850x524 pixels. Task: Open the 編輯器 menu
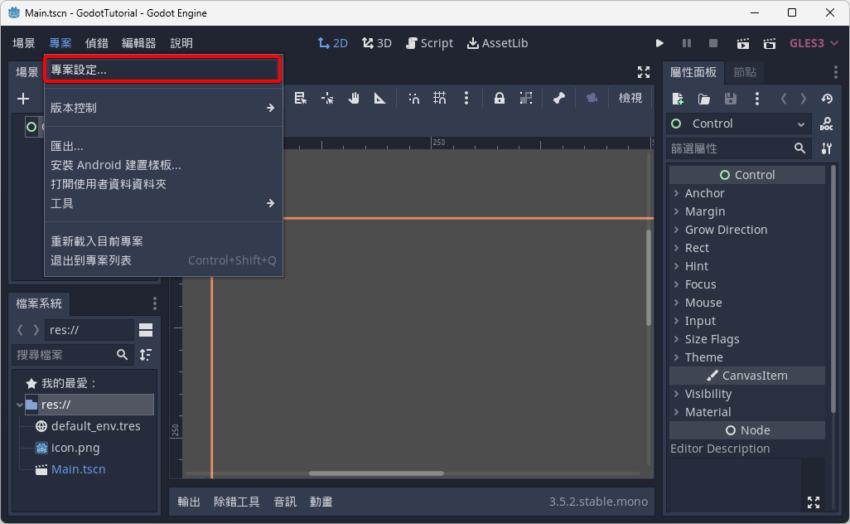click(139, 43)
